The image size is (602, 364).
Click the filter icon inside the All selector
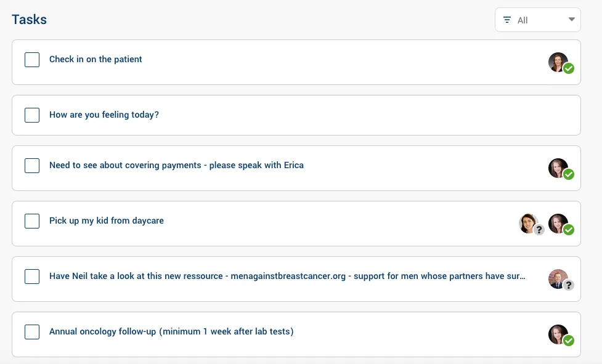(x=506, y=20)
